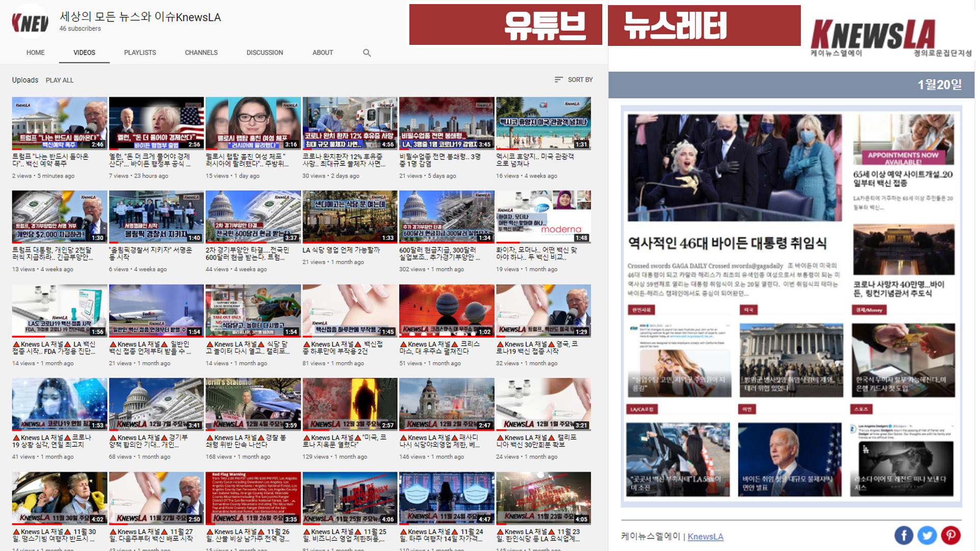
Task: Click the 65세 이상 예약 사이트개설 headline
Action: click(902, 179)
